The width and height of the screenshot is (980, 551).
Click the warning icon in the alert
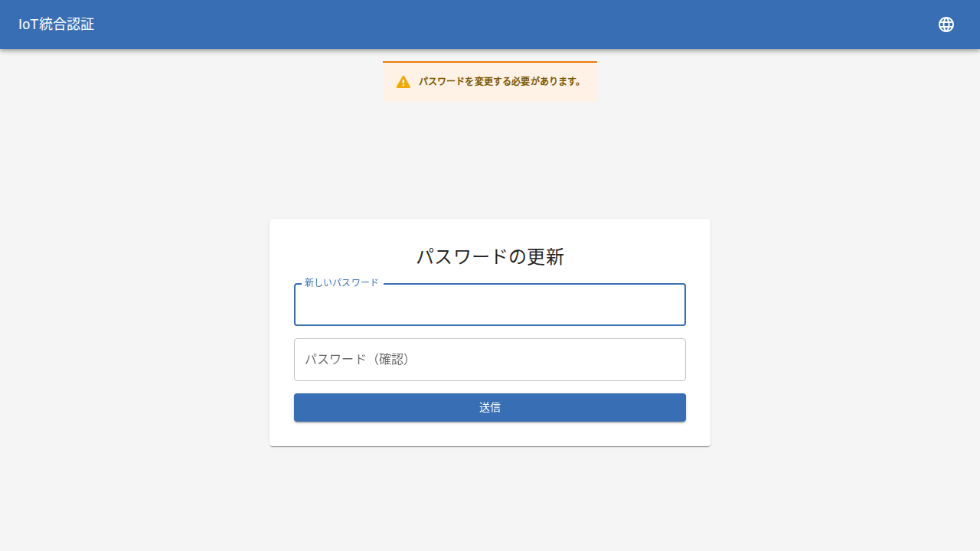[x=403, y=82]
